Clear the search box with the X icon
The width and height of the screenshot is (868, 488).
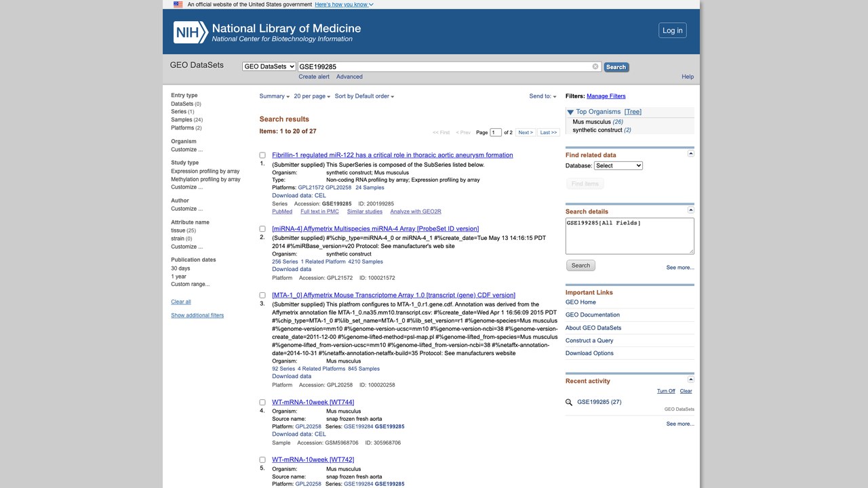click(595, 66)
